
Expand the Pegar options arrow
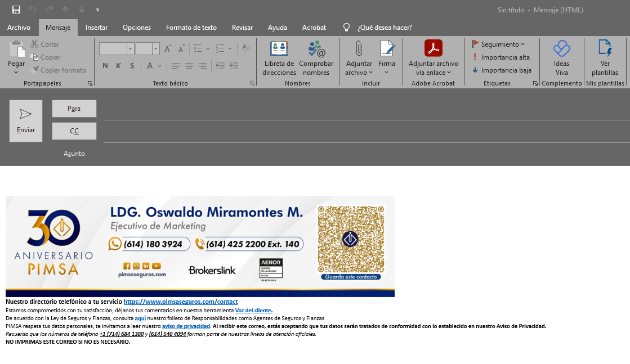point(16,72)
